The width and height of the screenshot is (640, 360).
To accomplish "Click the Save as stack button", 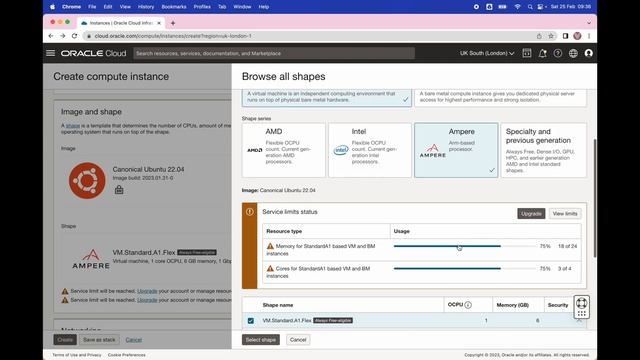I will pos(99,340).
